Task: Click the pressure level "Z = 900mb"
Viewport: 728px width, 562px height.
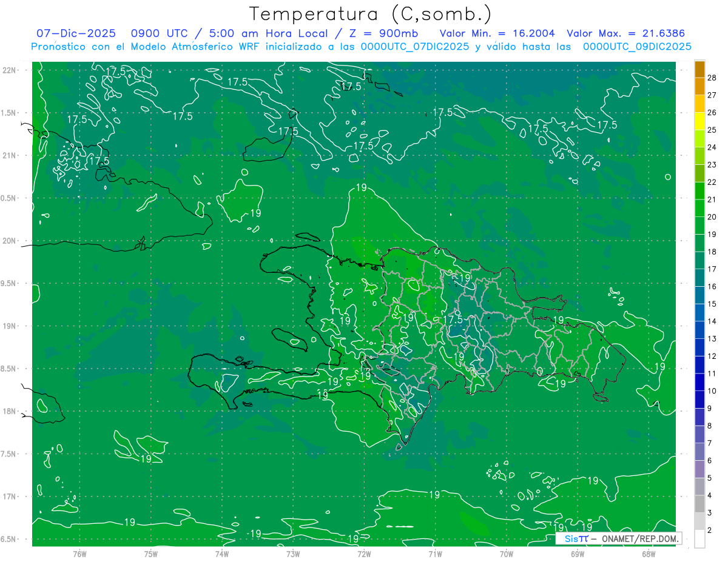Action: pos(385,34)
